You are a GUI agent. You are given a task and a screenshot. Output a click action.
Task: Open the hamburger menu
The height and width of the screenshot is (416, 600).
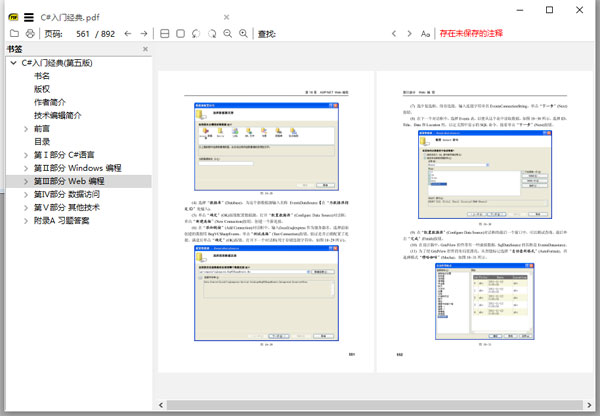coord(29,17)
